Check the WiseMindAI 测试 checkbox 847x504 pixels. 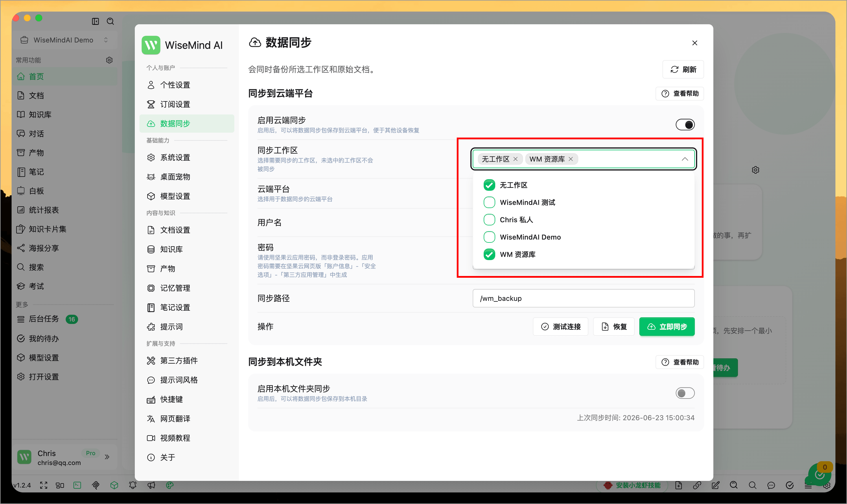point(489,202)
